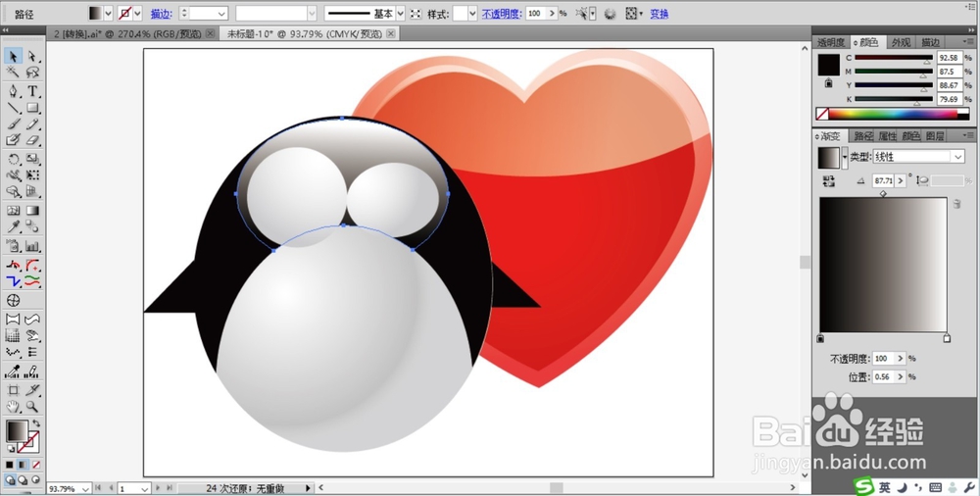Select the Rotate tool
This screenshot has width=980, height=496.
coord(13,160)
